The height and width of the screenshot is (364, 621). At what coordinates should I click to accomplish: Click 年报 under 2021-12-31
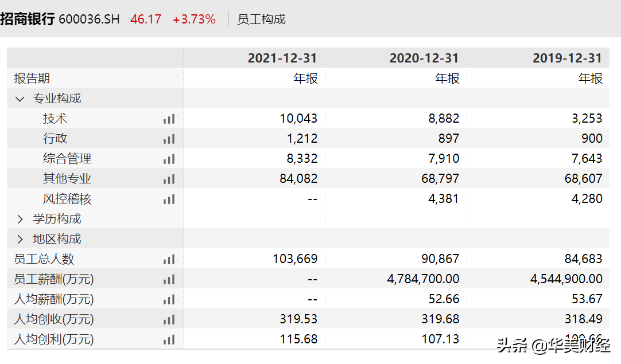tap(305, 79)
